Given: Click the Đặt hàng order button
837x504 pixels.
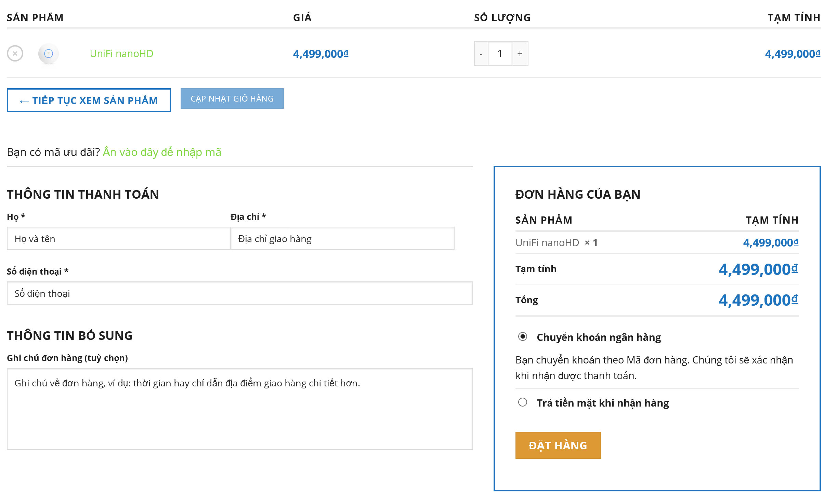Looking at the screenshot, I should point(558,445).
